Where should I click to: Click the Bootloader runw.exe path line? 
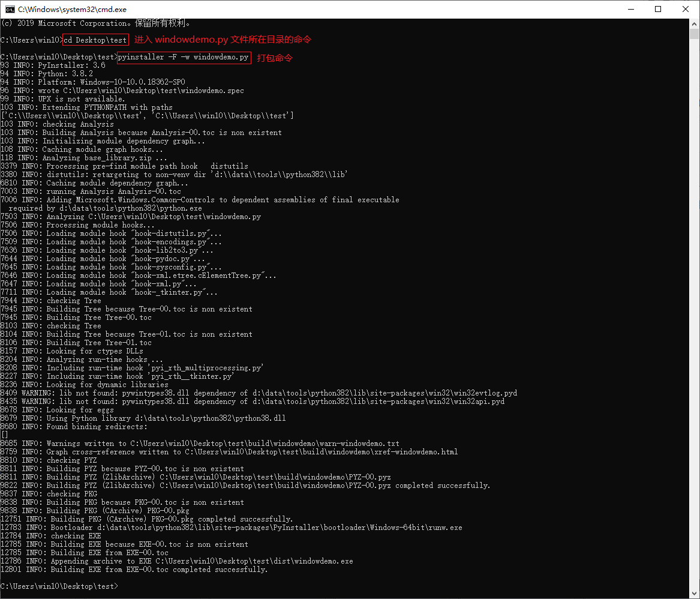[232, 528]
